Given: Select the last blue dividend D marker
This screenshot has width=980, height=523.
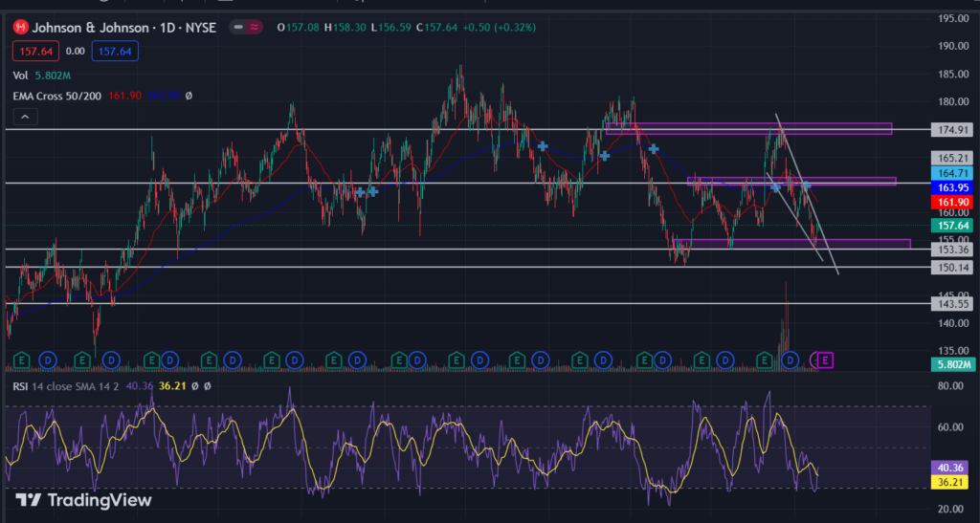Looking at the screenshot, I should tap(790, 360).
